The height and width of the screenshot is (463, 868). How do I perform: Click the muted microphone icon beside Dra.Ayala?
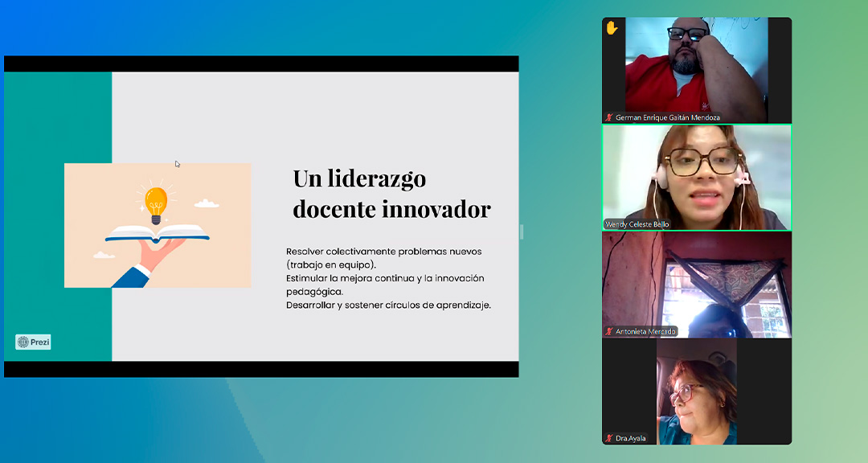click(609, 438)
